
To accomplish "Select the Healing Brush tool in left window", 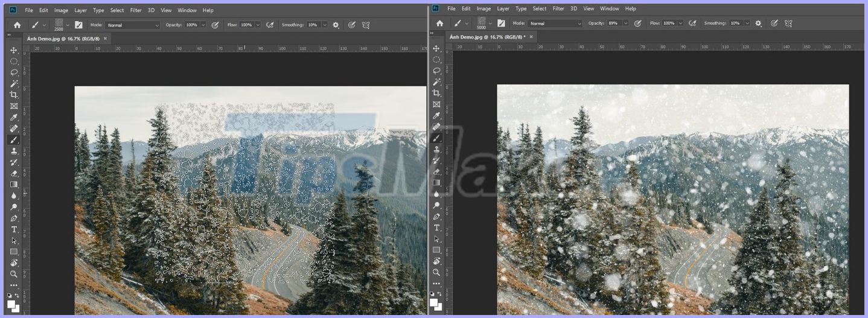I will point(14,129).
